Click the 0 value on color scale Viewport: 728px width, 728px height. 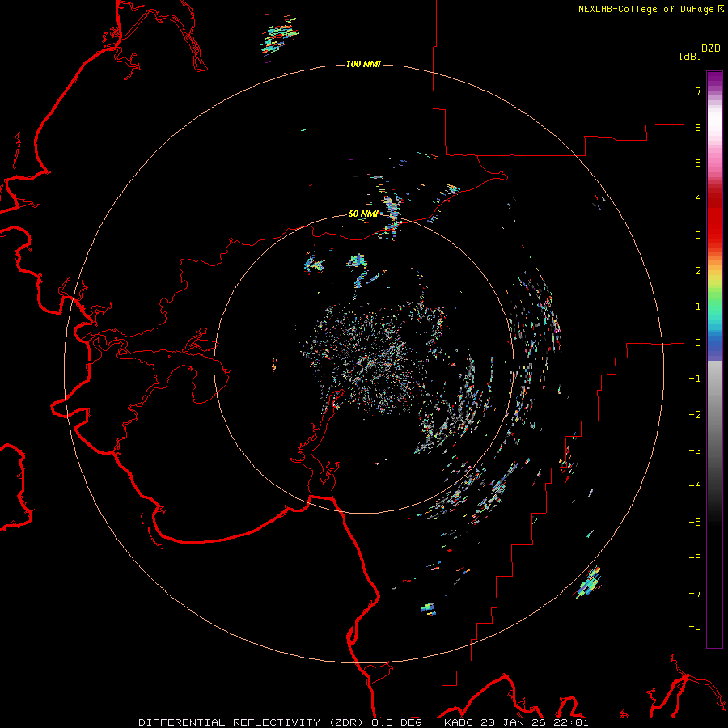[698, 343]
